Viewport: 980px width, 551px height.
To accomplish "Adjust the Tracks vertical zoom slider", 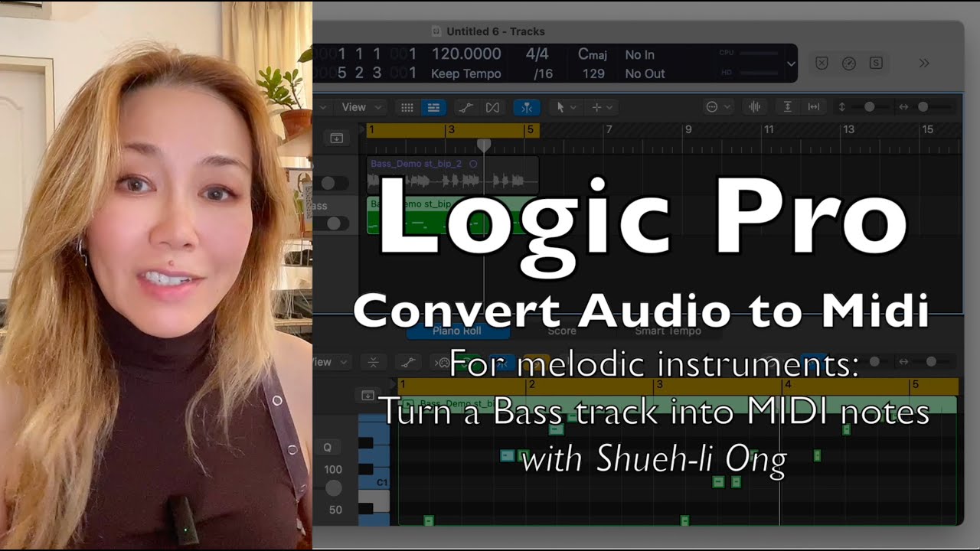I will [x=869, y=107].
